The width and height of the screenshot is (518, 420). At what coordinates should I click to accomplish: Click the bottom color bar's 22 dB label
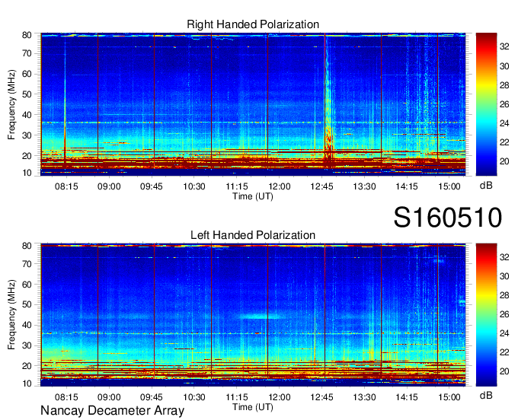tap(504, 352)
